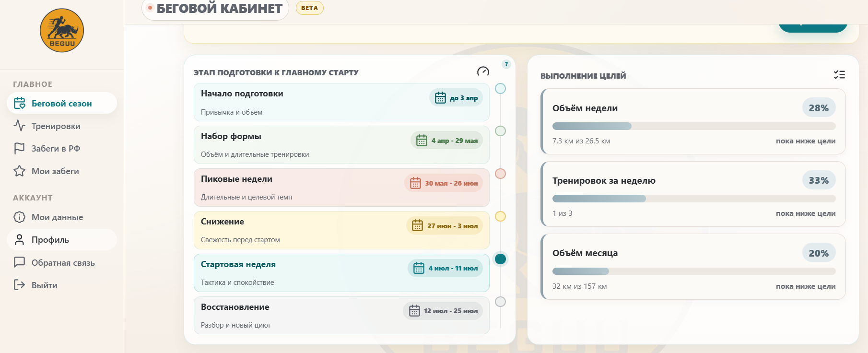
Task: Click the subtitle Свежесть перед стартом
Action: pyautogui.click(x=240, y=240)
